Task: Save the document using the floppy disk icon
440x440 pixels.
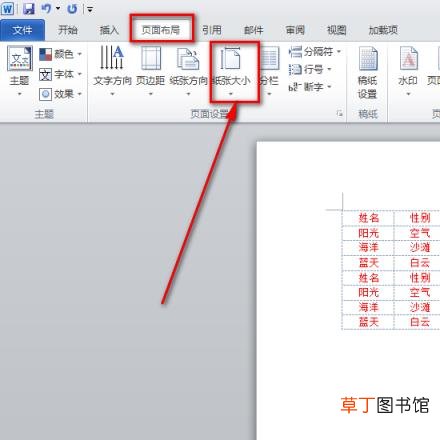Action: coord(29,9)
